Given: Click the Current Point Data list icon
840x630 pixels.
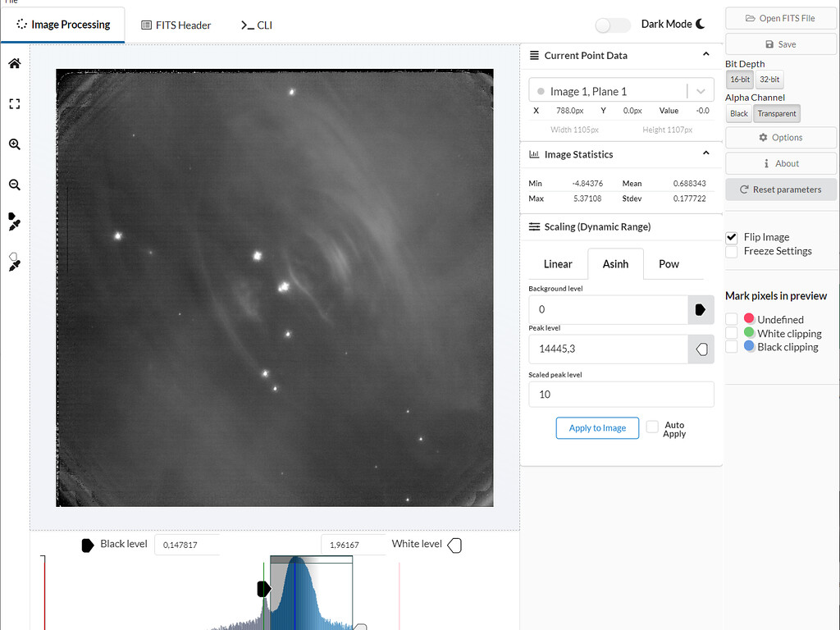Looking at the screenshot, I should [534, 55].
